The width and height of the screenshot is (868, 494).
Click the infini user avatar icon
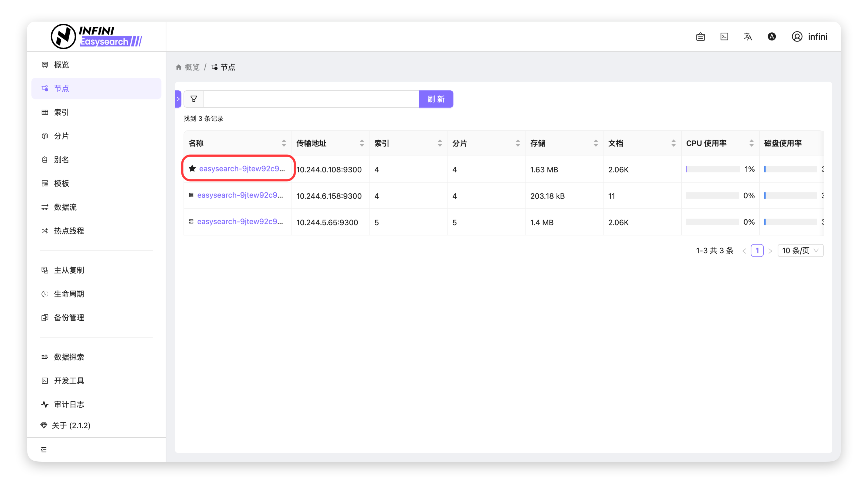(797, 37)
